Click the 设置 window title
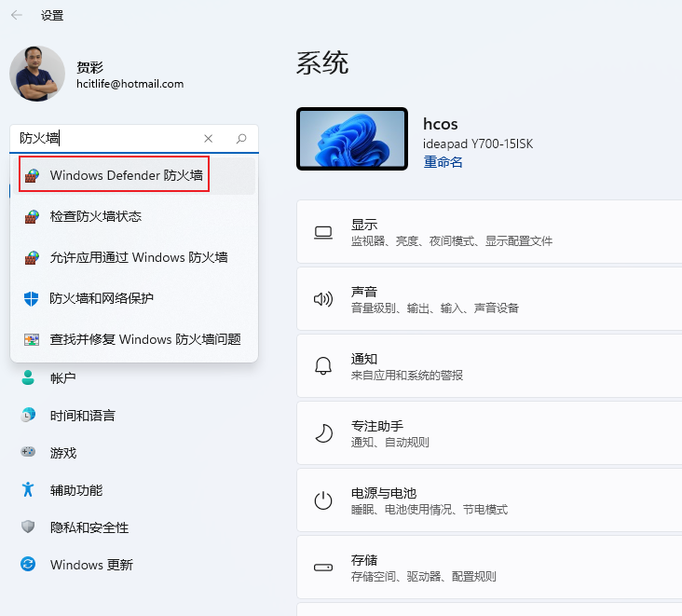The image size is (682, 616). point(52,16)
